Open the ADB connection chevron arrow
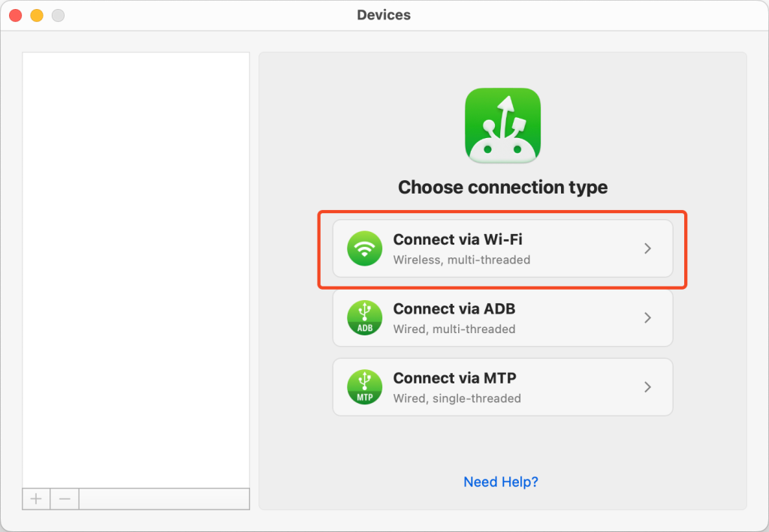This screenshot has width=769, height=532. click(648, 318)
